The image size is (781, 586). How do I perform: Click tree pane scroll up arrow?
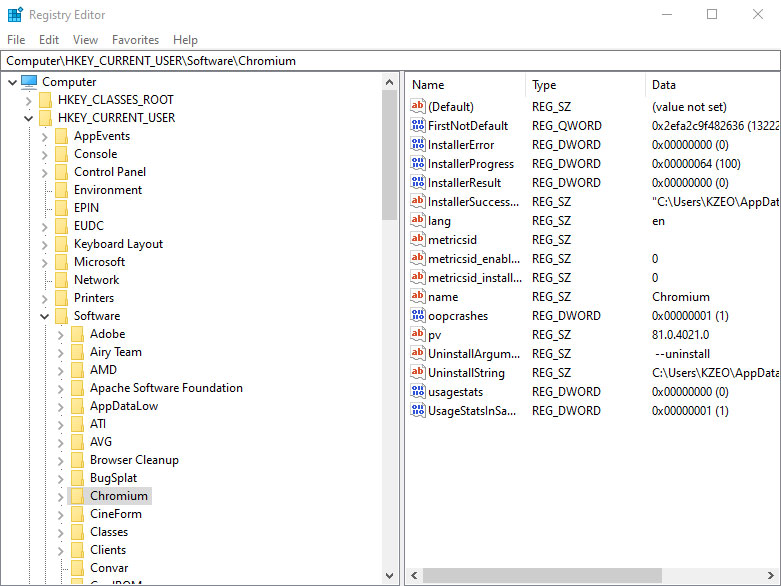(x=390, y=82)
